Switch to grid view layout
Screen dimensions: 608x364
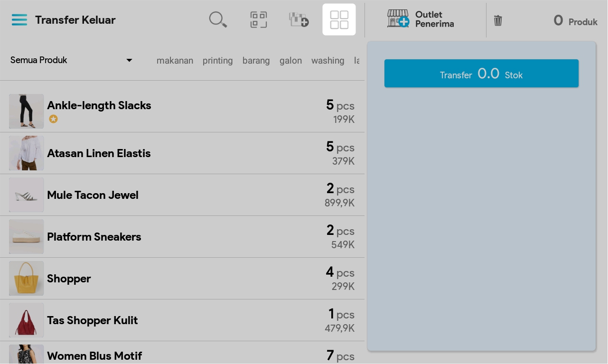point(339,20)
